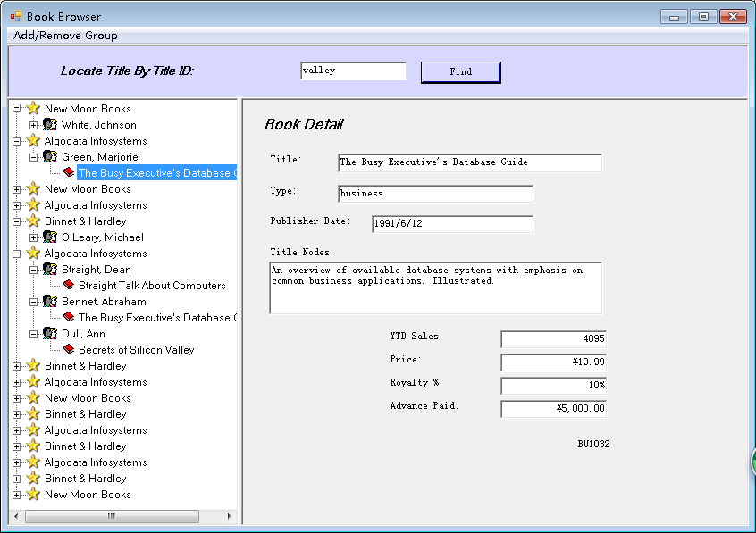This screenshot has width=756, height=533.
Task: Click the Title Nodes description text box
Action: pyautogui.click(x=436, y=288)
